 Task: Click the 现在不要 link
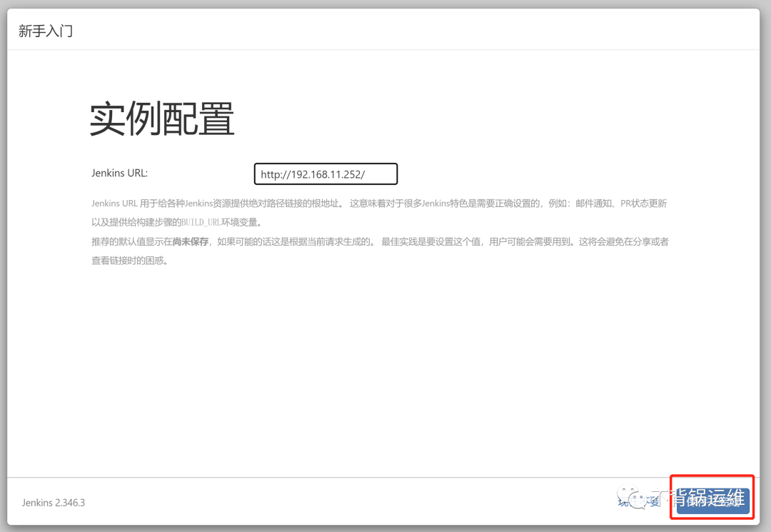638,502
